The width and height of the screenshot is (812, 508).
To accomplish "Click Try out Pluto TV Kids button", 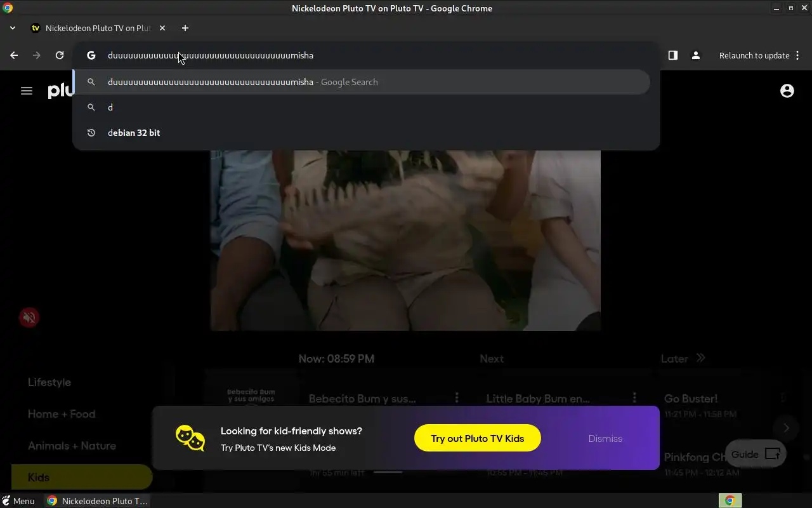I will [478, 438].
